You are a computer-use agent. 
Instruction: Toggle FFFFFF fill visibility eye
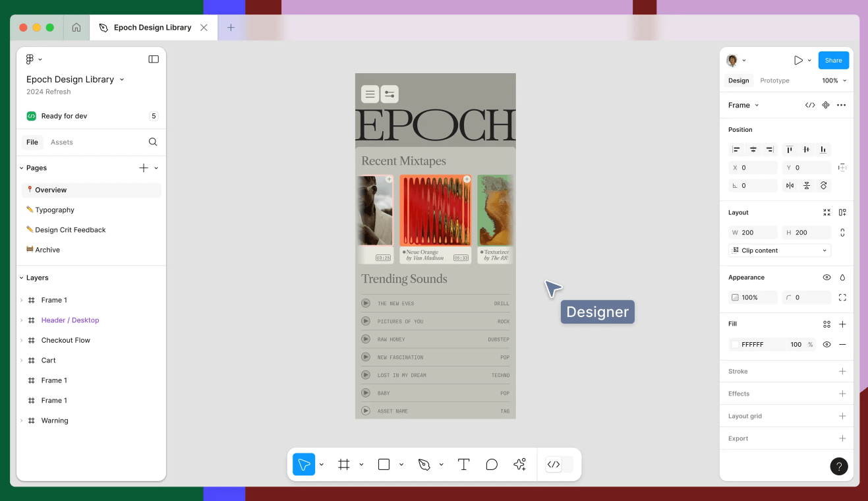826,345
